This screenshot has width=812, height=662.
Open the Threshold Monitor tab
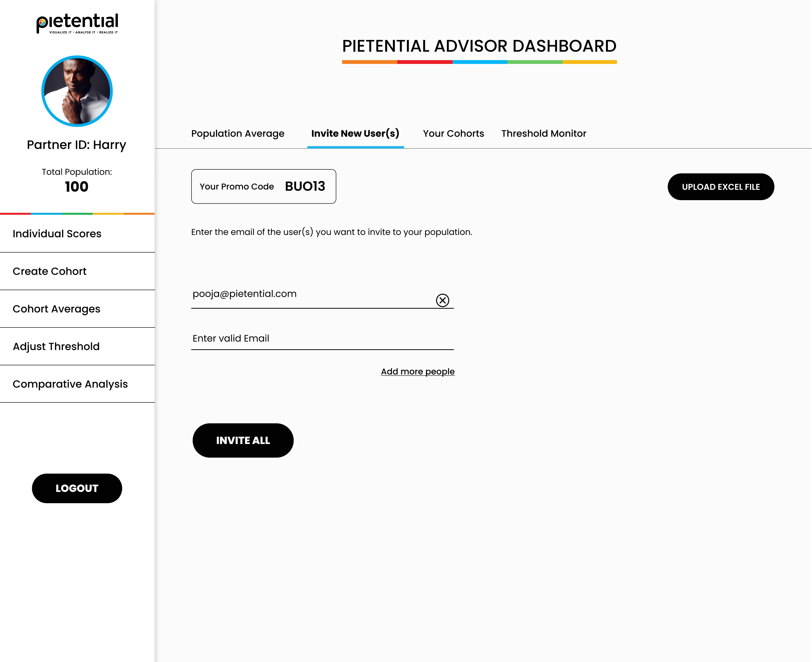click(543, 133)
